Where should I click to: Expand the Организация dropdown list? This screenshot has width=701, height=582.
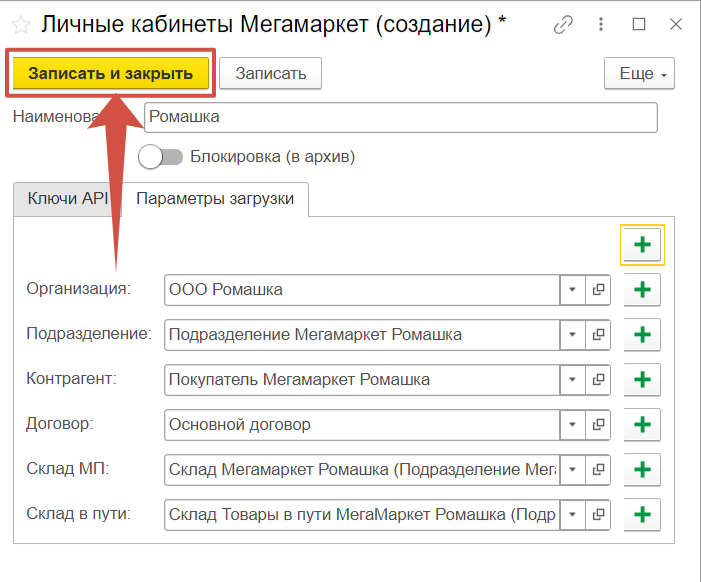pyautogui.click(x=572, y=290)
